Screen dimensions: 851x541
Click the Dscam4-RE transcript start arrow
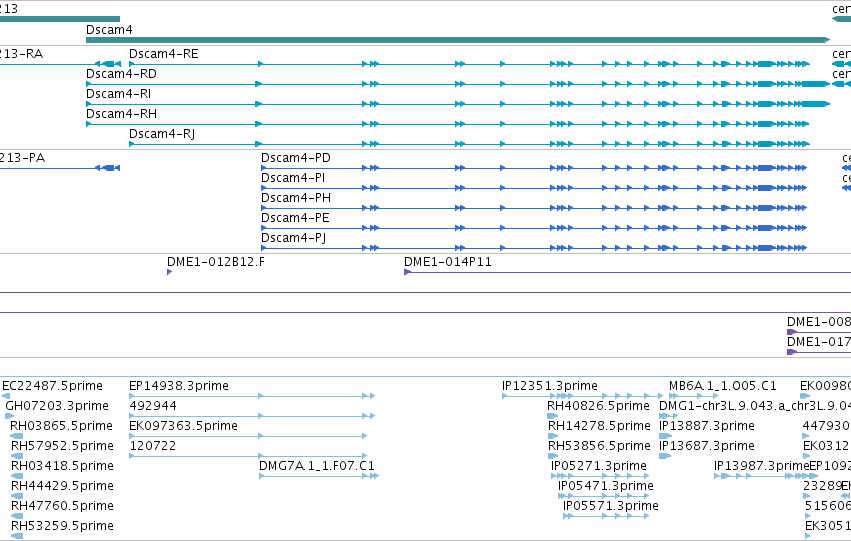point(131,64)
